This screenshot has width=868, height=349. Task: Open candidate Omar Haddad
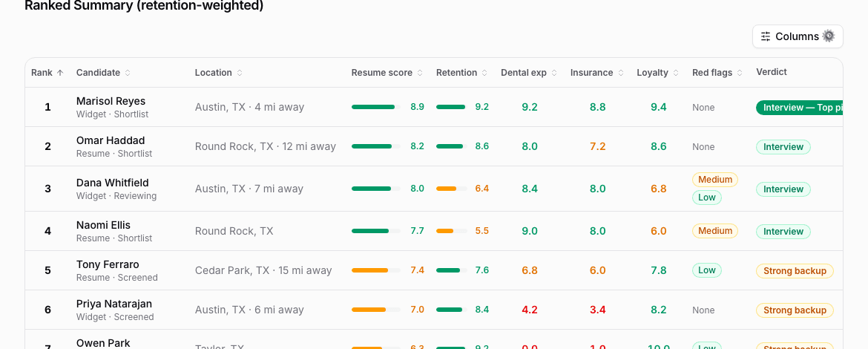coord(110,140)
